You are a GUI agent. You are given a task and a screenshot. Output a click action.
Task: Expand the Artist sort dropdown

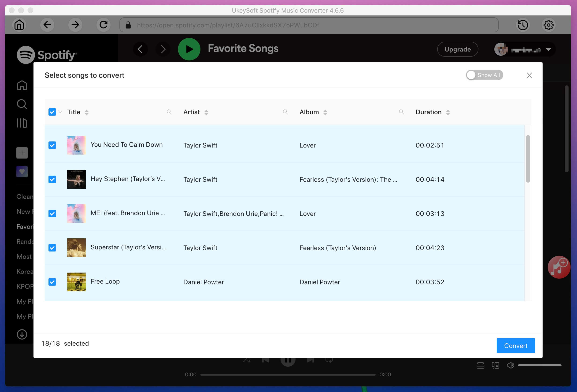click(206, 112)
